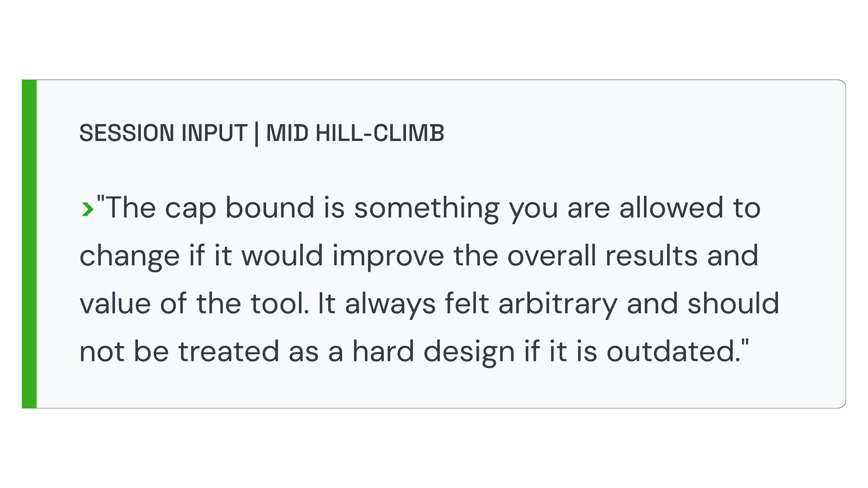The image size is (868, 488).
Task: Click the word "should" ending third line
Action: tap(734, 304)
